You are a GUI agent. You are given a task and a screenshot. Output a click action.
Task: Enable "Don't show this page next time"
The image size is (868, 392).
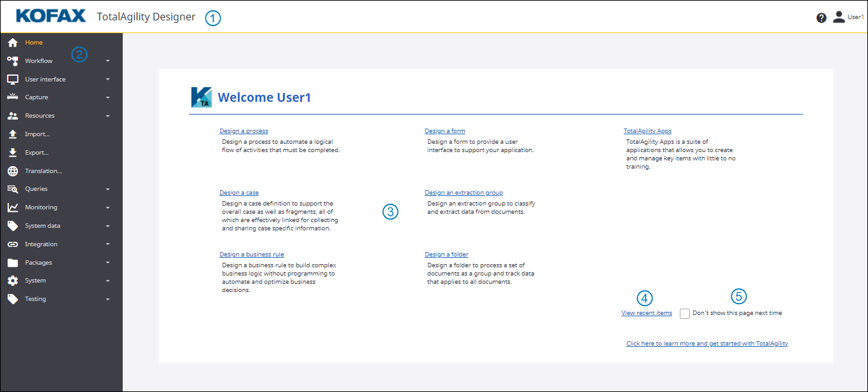685,313
